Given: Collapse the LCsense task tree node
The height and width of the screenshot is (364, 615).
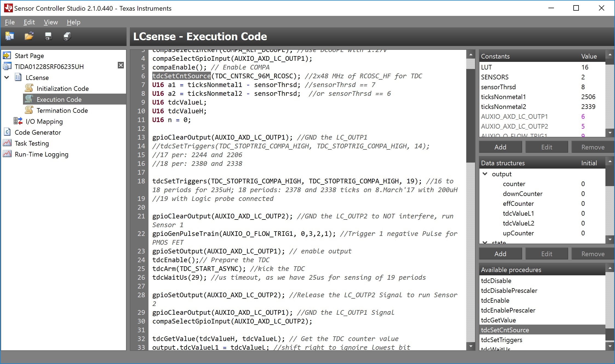Looking at the screenshot, I should (x=7, y=77).
